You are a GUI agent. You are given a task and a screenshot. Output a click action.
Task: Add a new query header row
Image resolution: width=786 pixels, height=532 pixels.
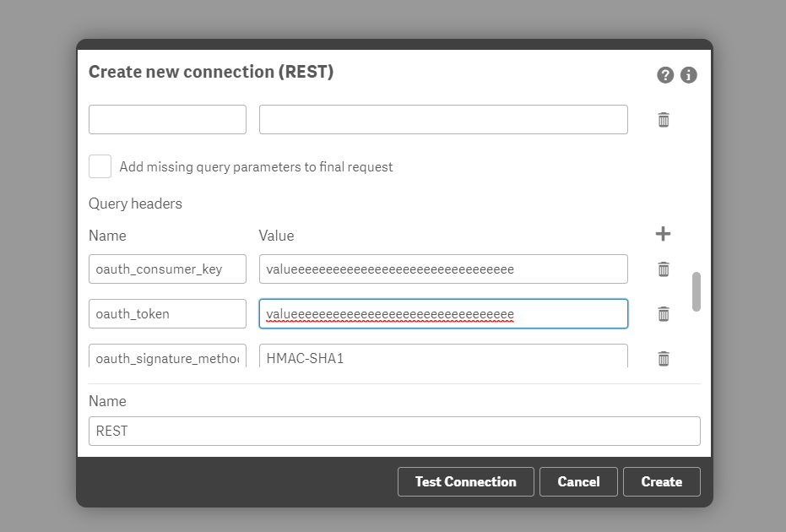click(x=664, y=234)
